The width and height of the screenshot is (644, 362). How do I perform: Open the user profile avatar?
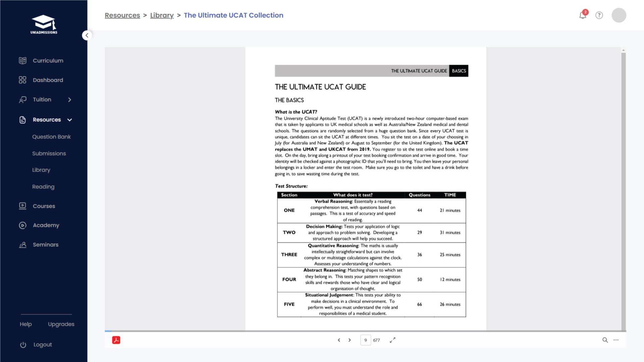click(x=619, y=15)
